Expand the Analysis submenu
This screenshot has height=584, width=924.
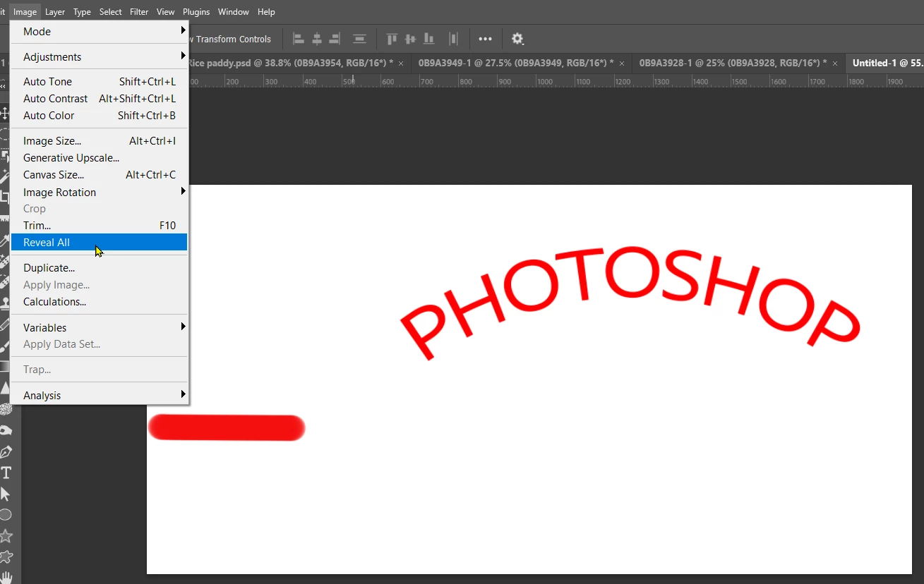(100, 395)
